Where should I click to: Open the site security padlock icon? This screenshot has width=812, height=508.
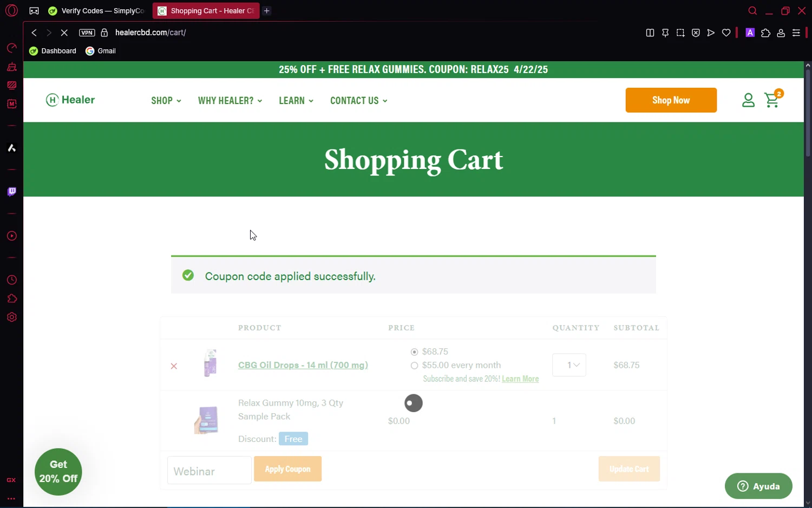[104, 32]
